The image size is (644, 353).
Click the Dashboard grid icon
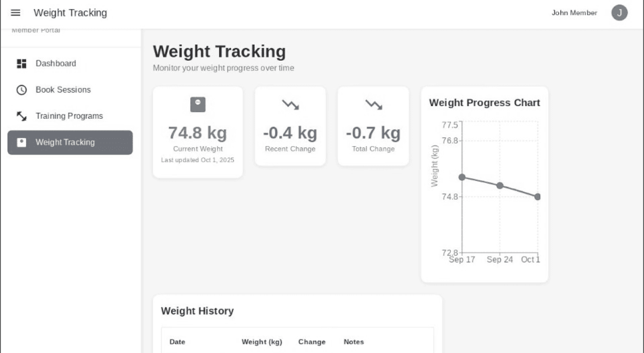click(x=22, y=64)
